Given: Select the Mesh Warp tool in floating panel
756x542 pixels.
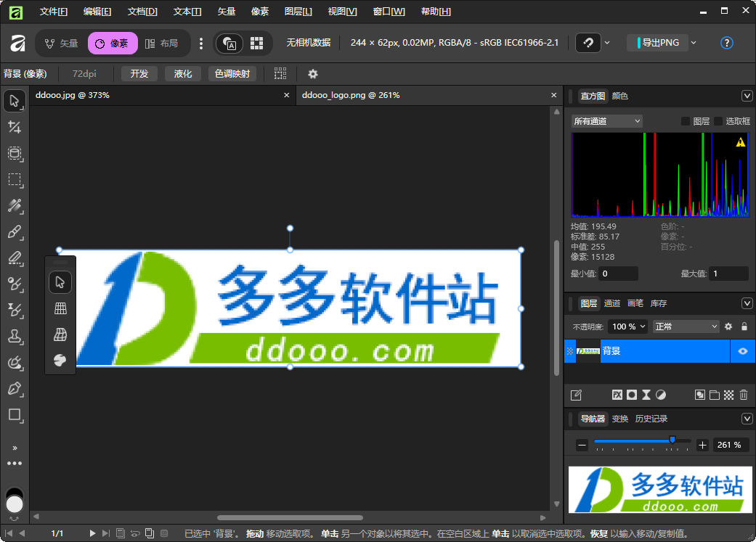Looking at the screenshot, I should click(x=61, y=308).
